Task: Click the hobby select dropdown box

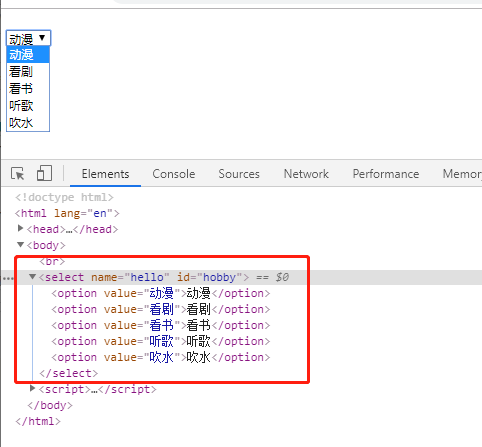Action: pos(28,38)
